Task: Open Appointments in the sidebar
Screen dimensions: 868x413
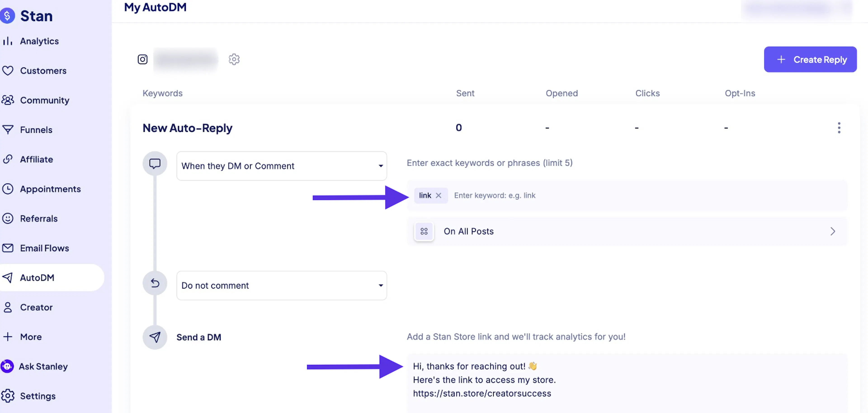Action: [50, 189]
